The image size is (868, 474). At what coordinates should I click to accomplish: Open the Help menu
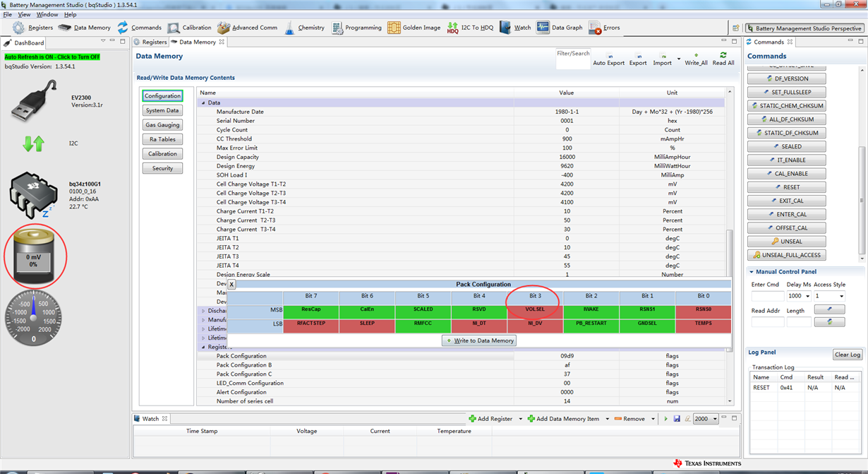(70, 14)
